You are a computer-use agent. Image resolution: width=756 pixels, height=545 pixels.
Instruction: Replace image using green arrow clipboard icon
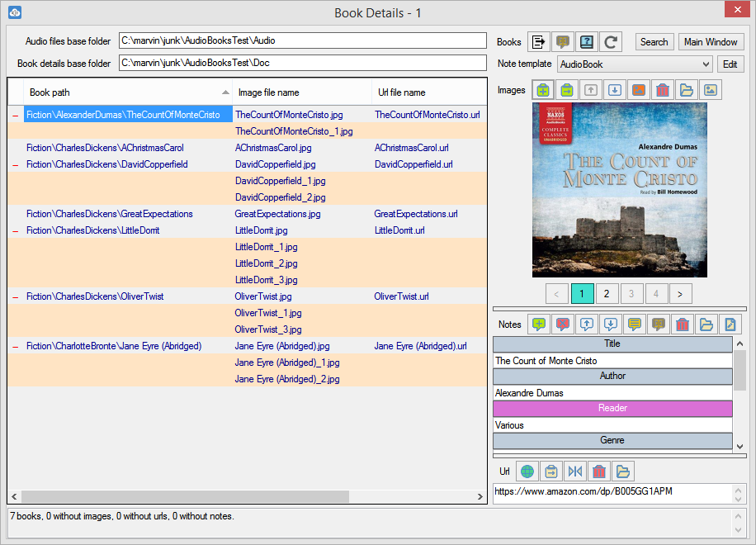pyautogui.click(x=567, y=90)
